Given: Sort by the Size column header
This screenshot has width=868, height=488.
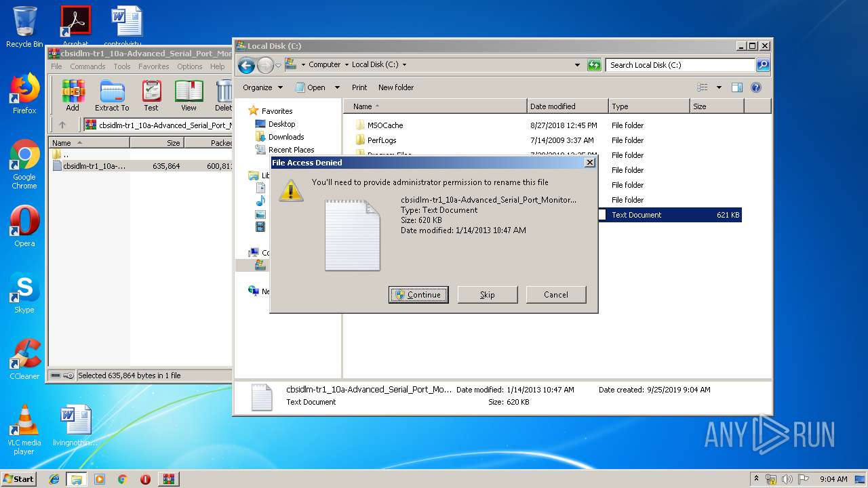Looking at the screenshot, I should tap(717, 106).
